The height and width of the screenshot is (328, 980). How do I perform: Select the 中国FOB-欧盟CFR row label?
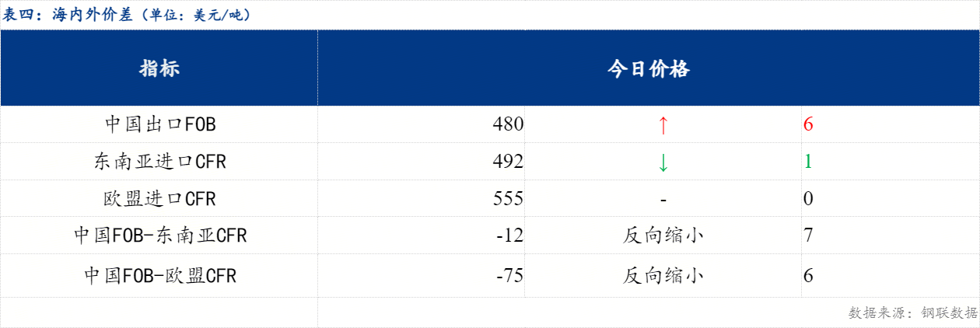159,274
